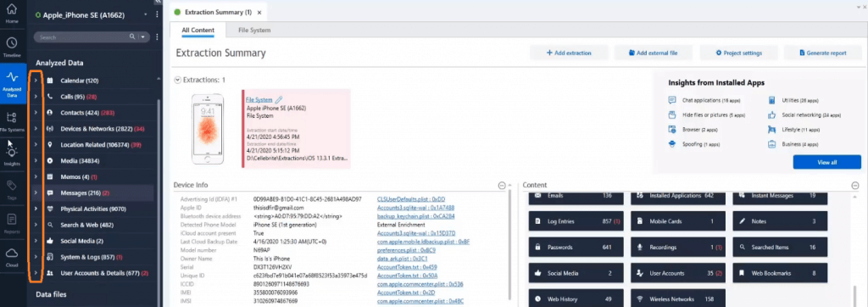The height and width of the screenshot is (307, 868).
Task: Click the View all button
Action: click(826, 162)
